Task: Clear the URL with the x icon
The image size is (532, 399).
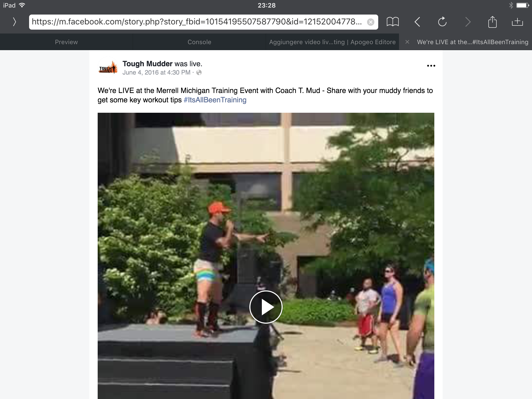Action: tap(371, 22)
